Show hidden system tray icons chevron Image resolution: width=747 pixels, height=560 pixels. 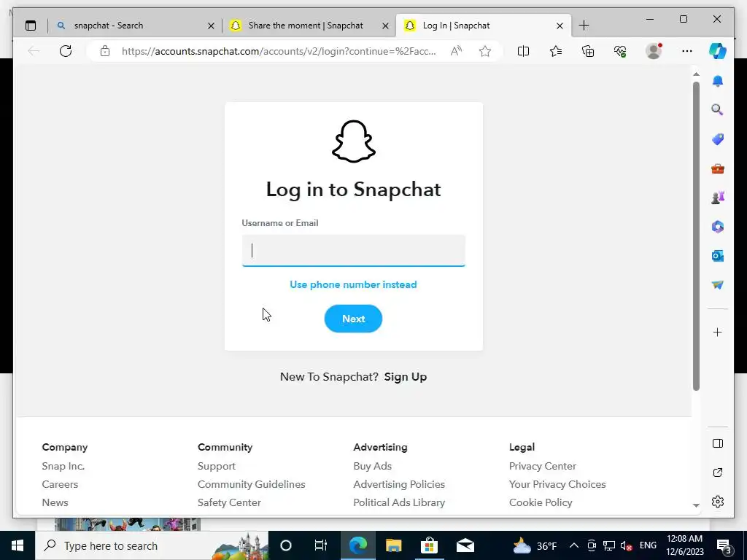pyautogui.click(x=574, y=545)
